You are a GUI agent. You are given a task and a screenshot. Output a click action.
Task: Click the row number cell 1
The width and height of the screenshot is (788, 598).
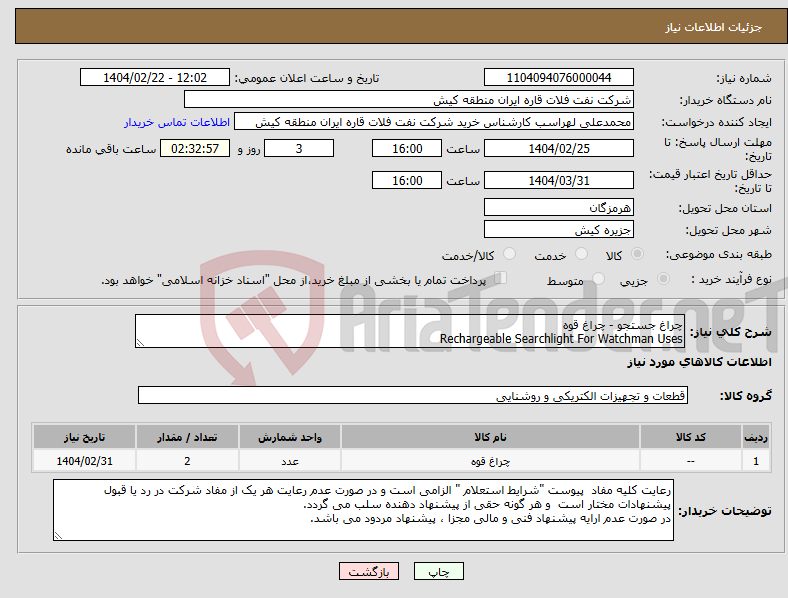[x=756, y=461]
